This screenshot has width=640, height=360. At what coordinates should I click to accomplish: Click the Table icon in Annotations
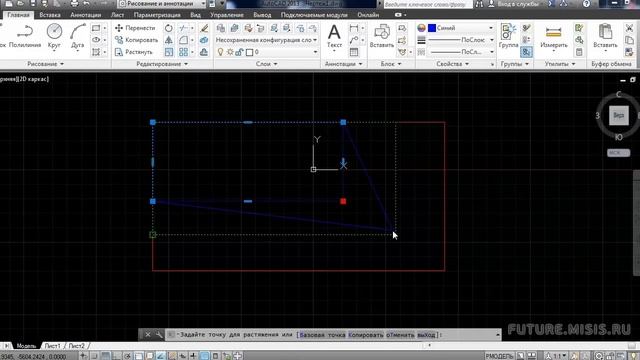click(354, 52)
